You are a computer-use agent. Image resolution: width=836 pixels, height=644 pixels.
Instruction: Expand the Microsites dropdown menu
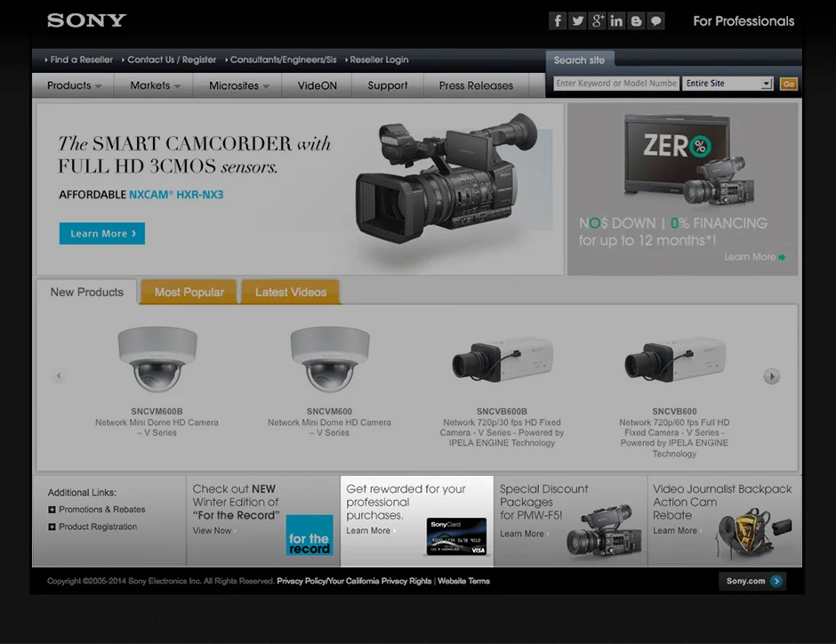238,85
